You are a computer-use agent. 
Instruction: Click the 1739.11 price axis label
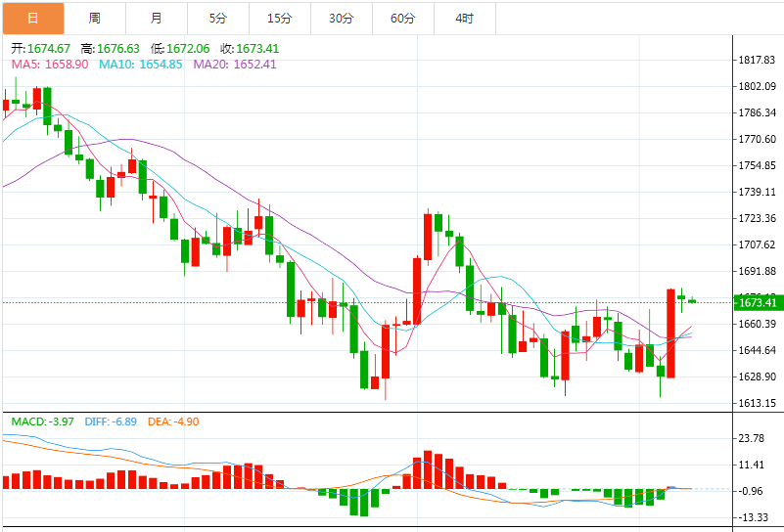coord(757,192)
